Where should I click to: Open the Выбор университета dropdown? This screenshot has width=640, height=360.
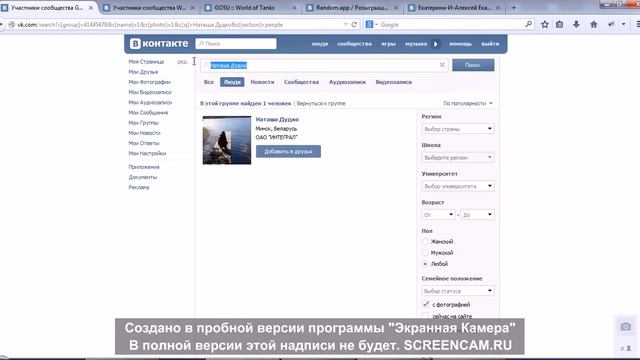click(458, 186)
